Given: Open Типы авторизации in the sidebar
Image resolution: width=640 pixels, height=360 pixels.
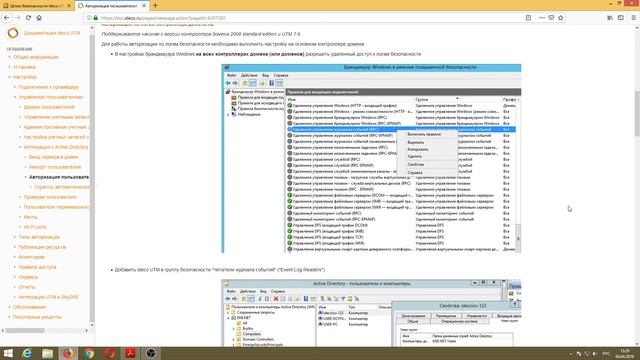Looking at the screenshot, I should click(39, 237).
